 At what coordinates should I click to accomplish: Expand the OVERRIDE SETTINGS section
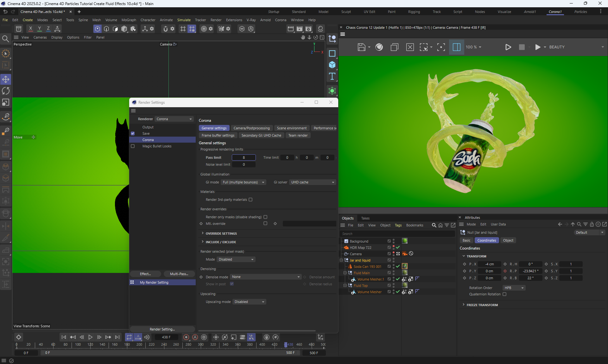point(221,233)
